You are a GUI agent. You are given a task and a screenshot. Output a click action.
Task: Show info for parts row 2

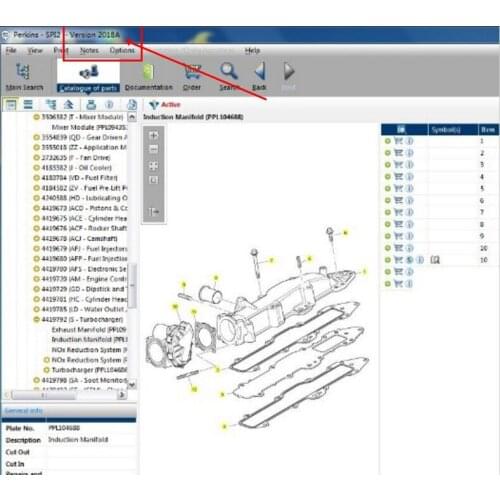coord(410,153)
